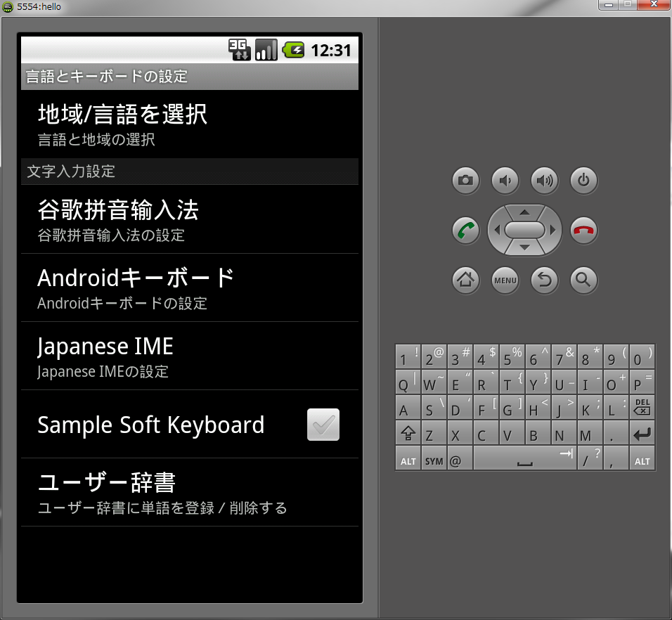Click the D-pad right arrow
The image size is (672, 620).
click(553, 230)
